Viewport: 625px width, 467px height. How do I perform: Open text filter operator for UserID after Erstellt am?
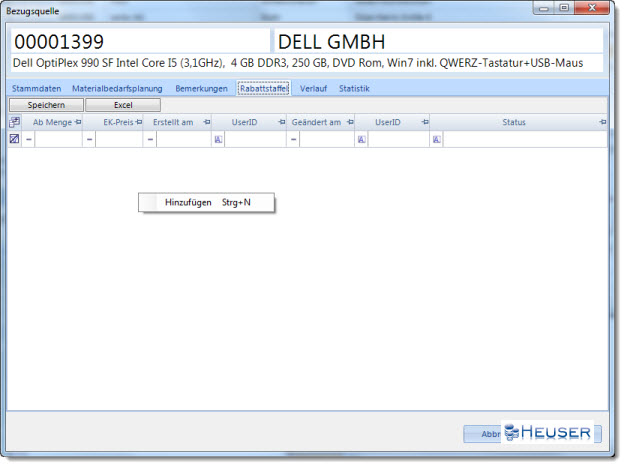click(x=218, y=139)
